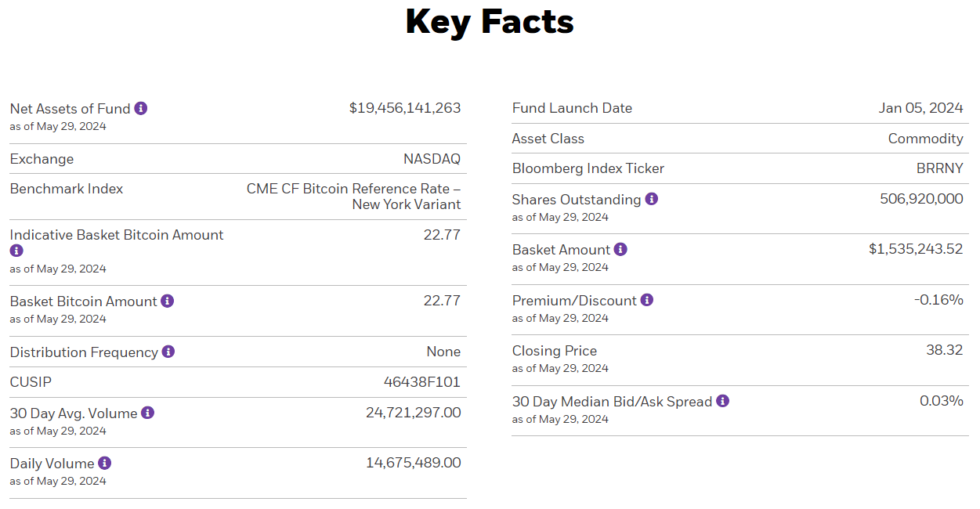Open 30 Day Median Bid/Ask Spread info
This screenshot has width=980, height=509.
point(722,401)
